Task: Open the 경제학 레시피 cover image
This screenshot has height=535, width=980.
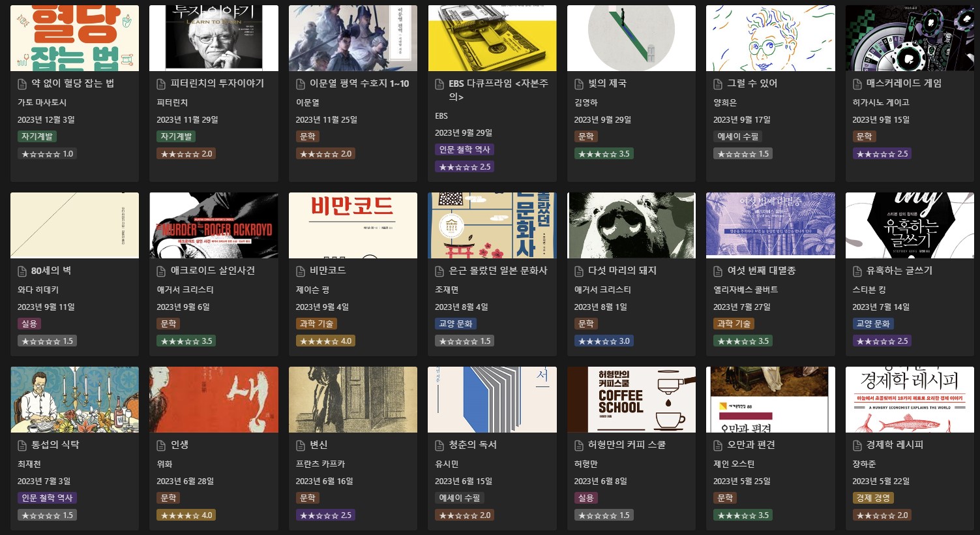Action: [x=910, y=399]
